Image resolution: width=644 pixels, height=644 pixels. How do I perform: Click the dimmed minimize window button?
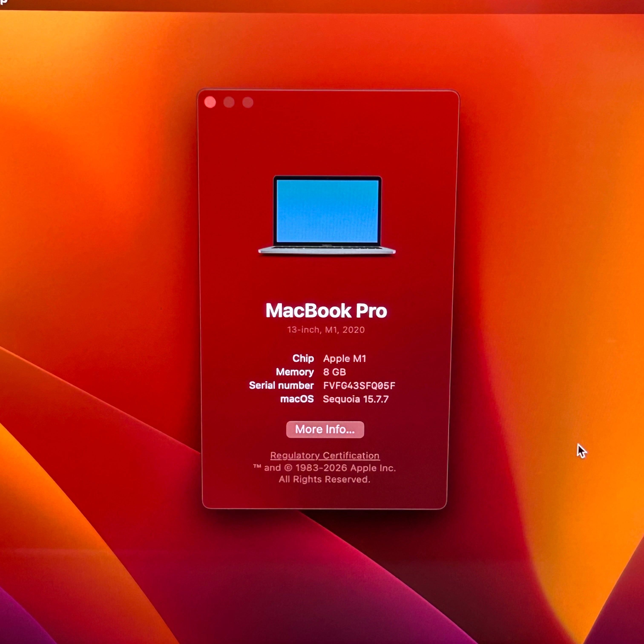pos(229,102)
